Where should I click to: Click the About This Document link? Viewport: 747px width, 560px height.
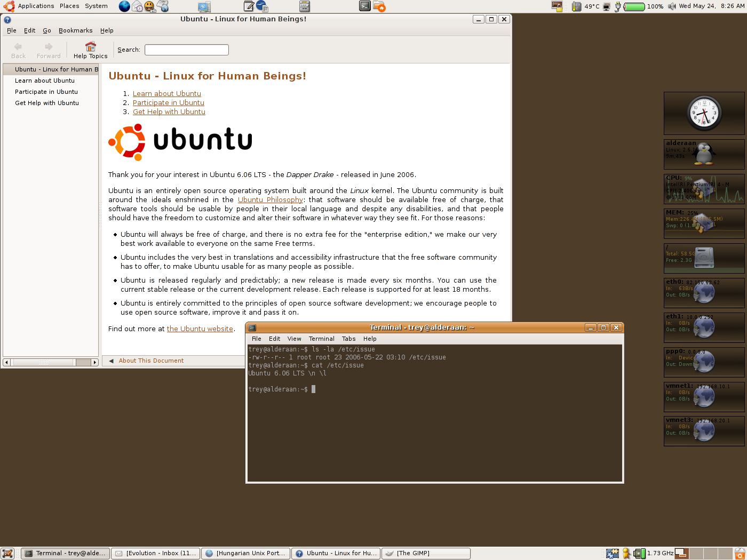(151, 361)
